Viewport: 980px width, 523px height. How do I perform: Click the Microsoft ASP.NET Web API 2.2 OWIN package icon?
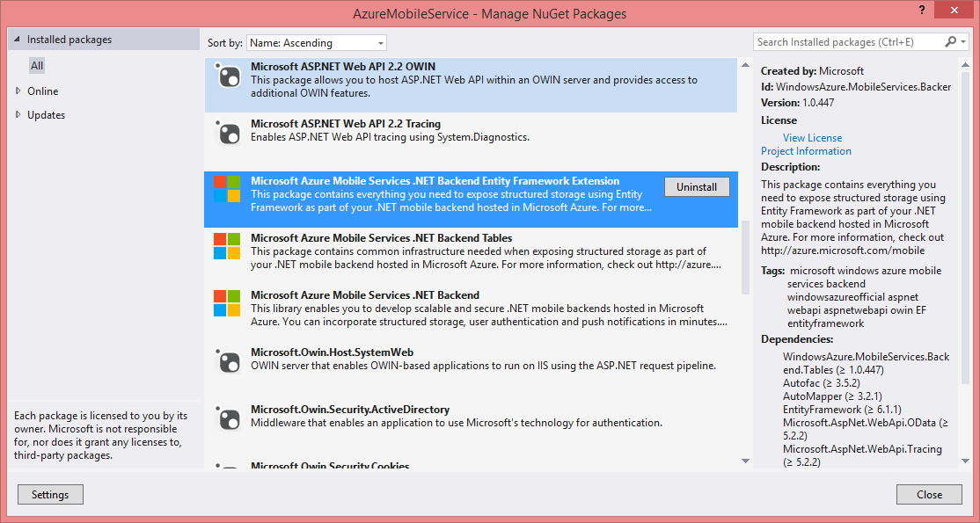[x=227, y=76]
